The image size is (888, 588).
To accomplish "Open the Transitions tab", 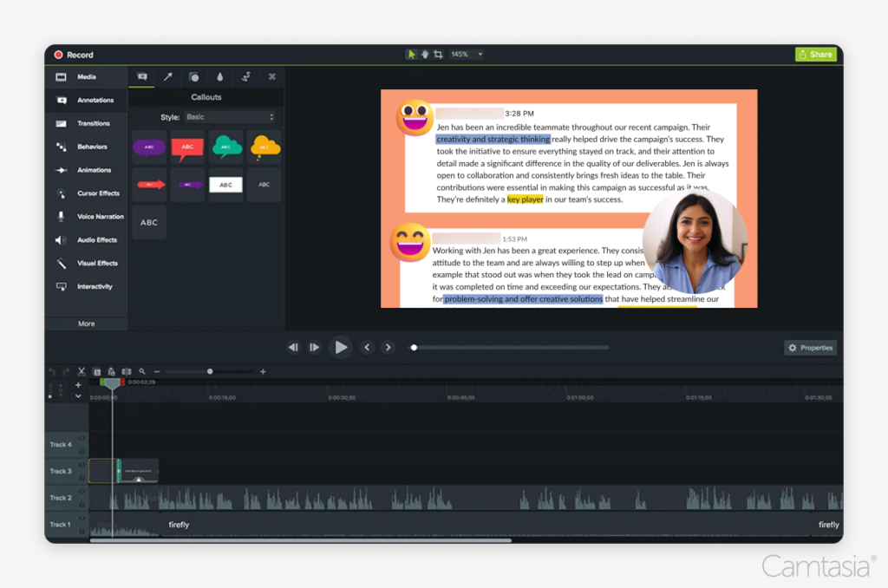I will (86, 123).
